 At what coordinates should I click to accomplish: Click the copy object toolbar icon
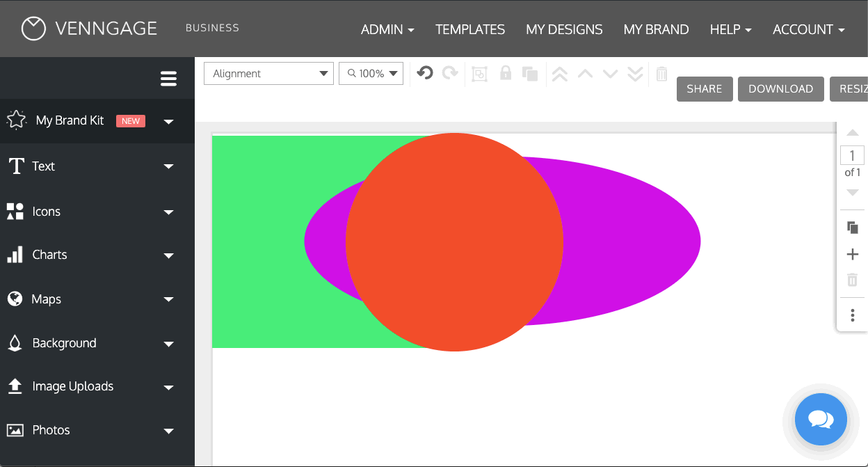click(530, 74)
